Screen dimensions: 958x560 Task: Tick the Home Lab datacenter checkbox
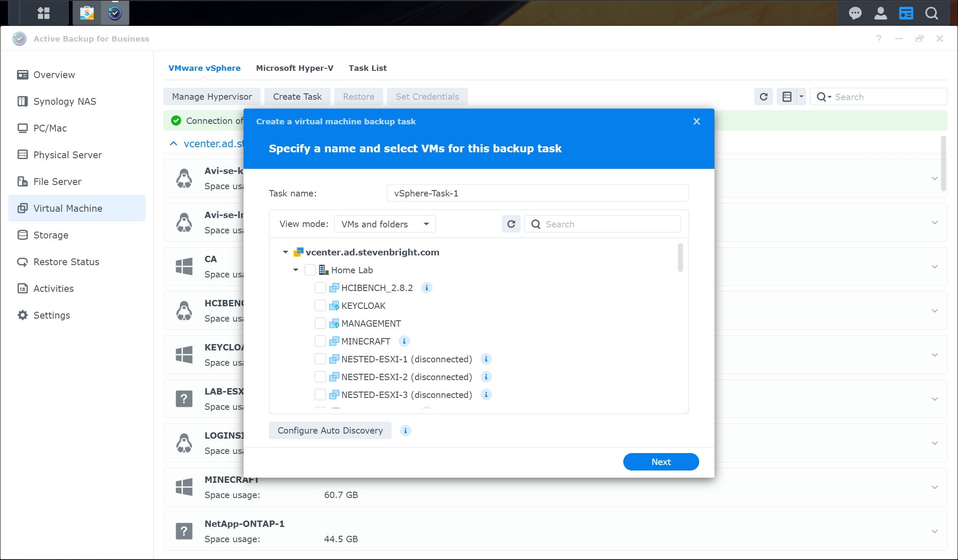pyautogui.click(x=310, y=270)
